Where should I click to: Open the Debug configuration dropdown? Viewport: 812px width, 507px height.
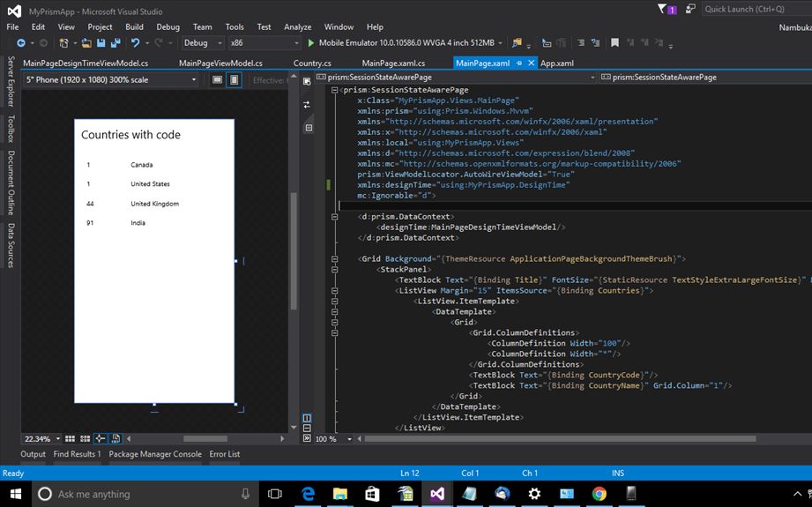pos(202,42)
